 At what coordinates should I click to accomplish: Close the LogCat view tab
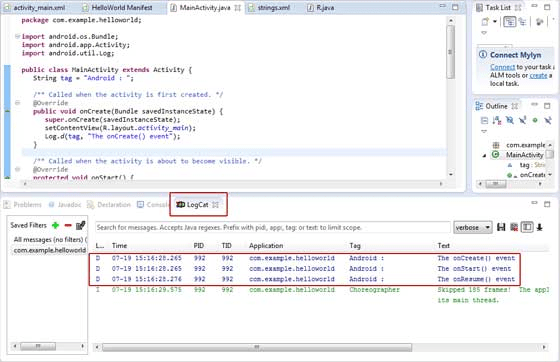[x=215, y=205]
